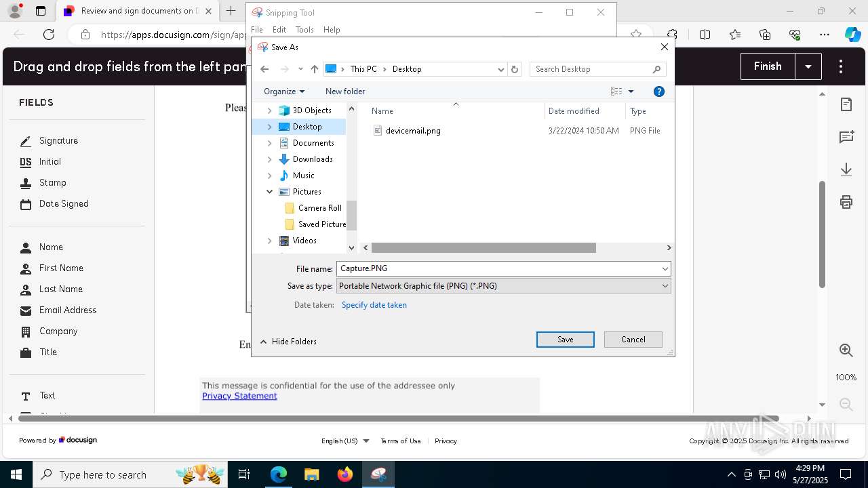868x488 pixels.
Task: Select Camera Roll folder in tree
Action: tap(319, 208)
